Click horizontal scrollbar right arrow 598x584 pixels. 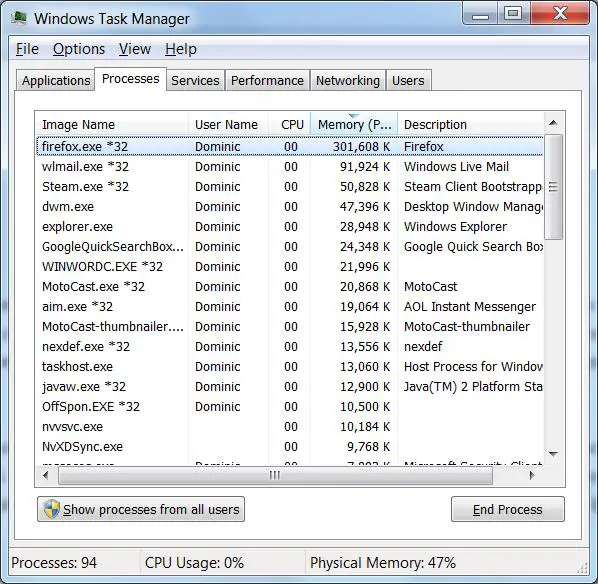(532, 476)
